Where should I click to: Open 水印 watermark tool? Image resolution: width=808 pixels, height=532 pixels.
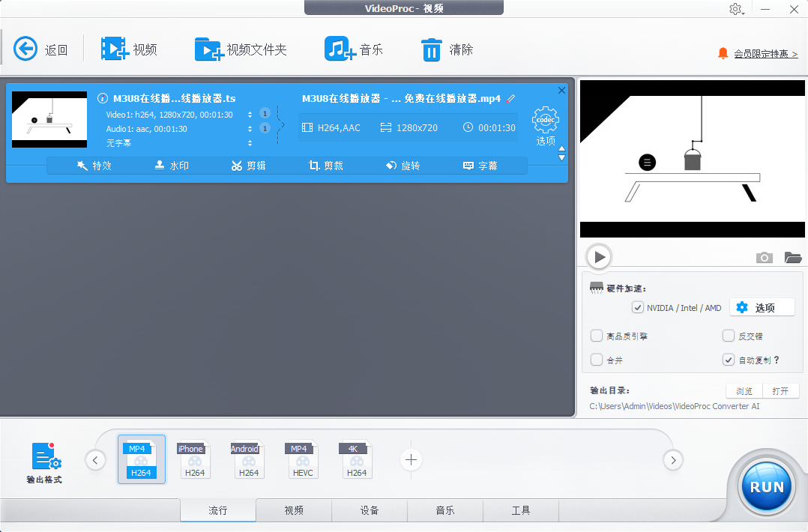coord(172,166)
